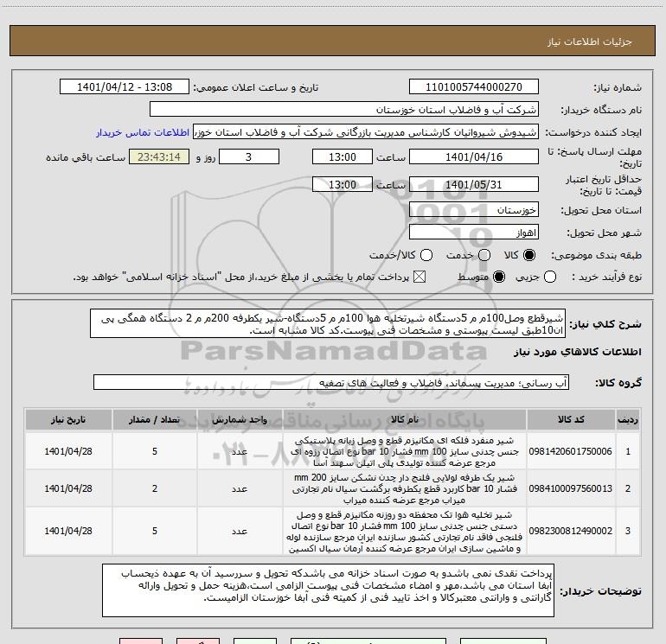Select product code 0982300812490002
Screen dimensions: 666x644
tap(571, 531)
